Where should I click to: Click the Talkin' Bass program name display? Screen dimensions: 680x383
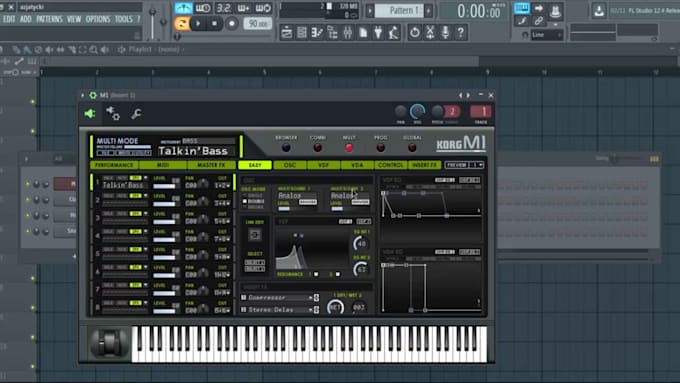point(193,151)
